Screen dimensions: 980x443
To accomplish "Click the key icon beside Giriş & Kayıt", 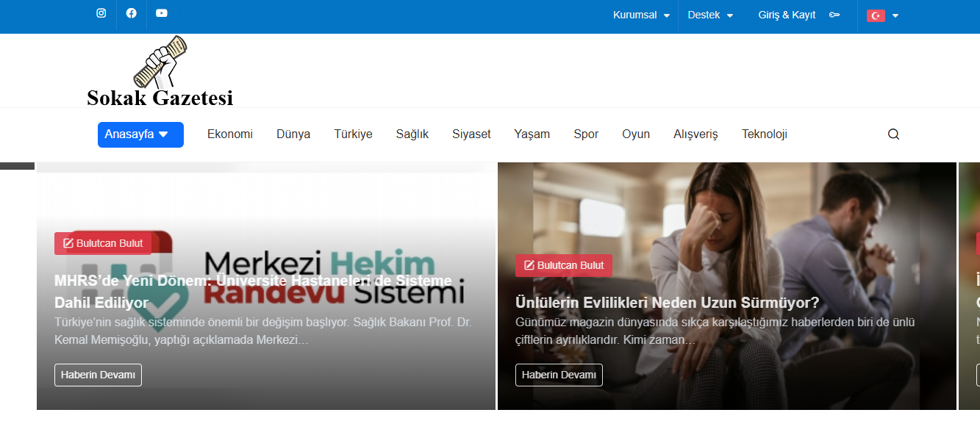I will pos(834,14).
